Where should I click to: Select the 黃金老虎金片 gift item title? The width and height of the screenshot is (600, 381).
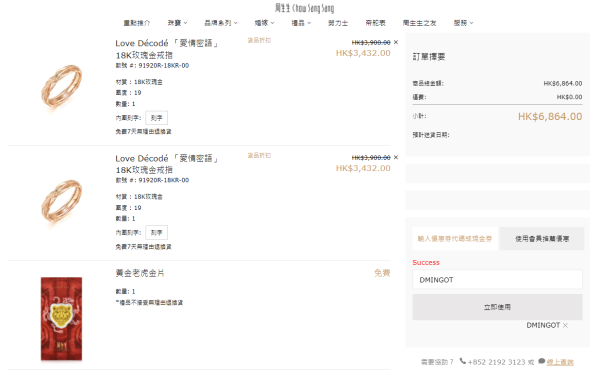[x=140, y=273]
